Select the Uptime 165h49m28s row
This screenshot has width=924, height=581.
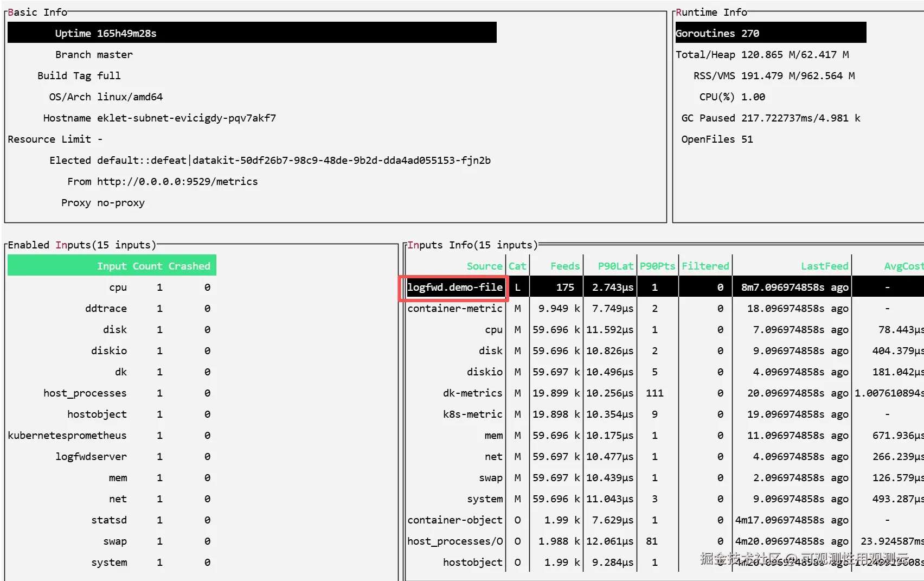pos(252,33)
